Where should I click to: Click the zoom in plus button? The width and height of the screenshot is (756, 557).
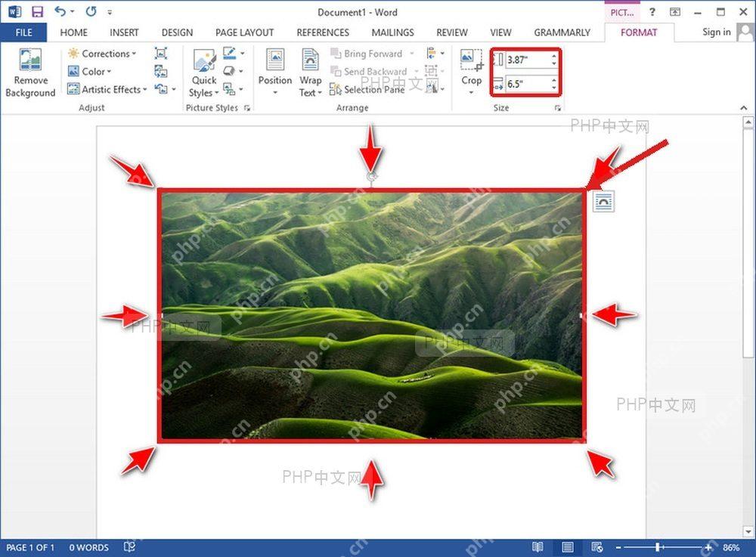[708, 547]
